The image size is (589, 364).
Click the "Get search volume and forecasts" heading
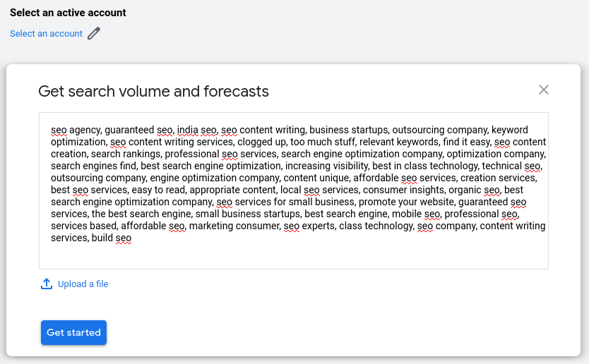click(x=153, y=91)
